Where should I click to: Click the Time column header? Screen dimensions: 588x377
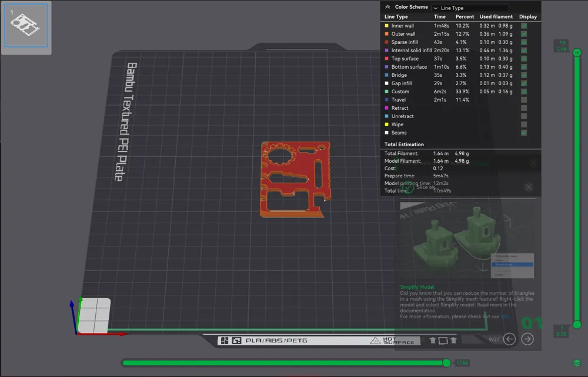[439, 17]
